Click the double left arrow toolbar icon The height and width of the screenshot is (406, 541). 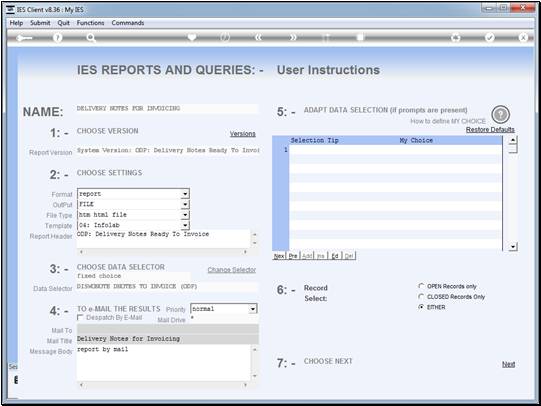click(258, 38)
